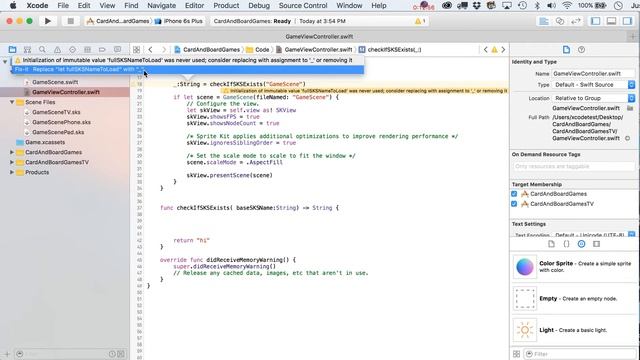The height and width of the screenshot is (360, 640).
Task: Open the issue navigator warning icon
Action: tap(58, 49)
